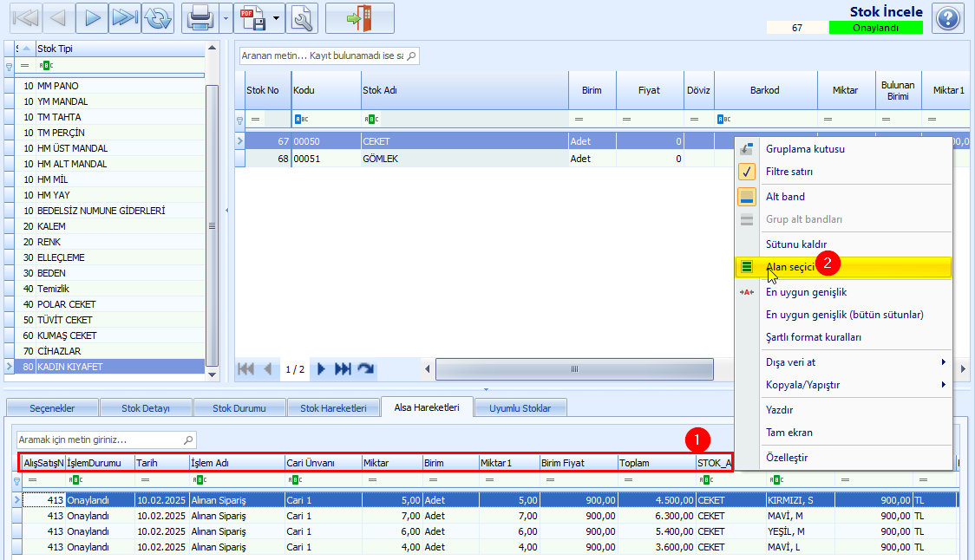This screenshot has width=975, height=560.
Task: Open Özelleştir menu entry
Action: click(x=843, y=458)
